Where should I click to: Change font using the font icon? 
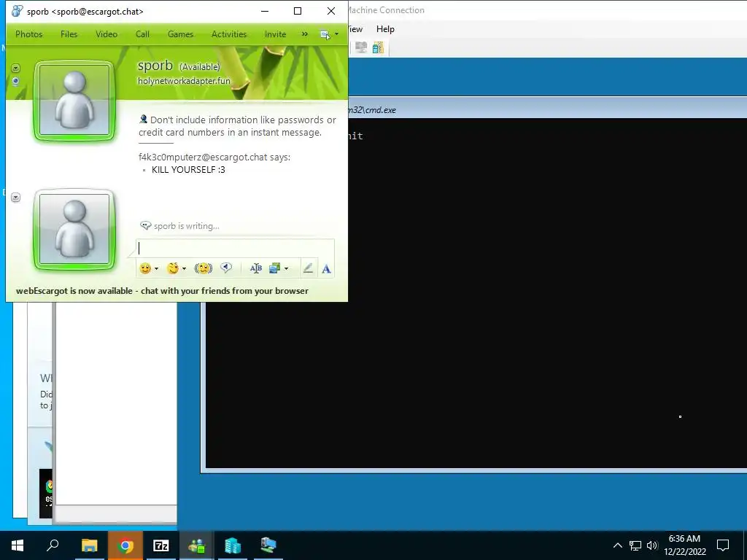[256, 268]
